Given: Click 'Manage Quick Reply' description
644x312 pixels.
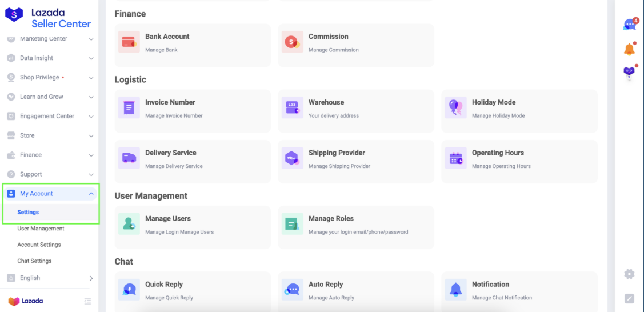Looking at the screenshot, I should [169, 298].
